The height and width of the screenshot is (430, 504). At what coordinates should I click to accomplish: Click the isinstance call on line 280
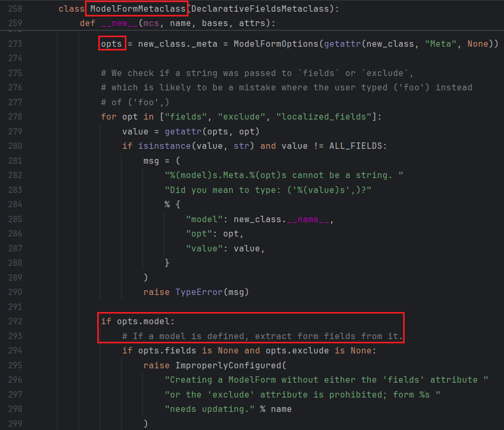pyautogui.click(x=156, y=145)
